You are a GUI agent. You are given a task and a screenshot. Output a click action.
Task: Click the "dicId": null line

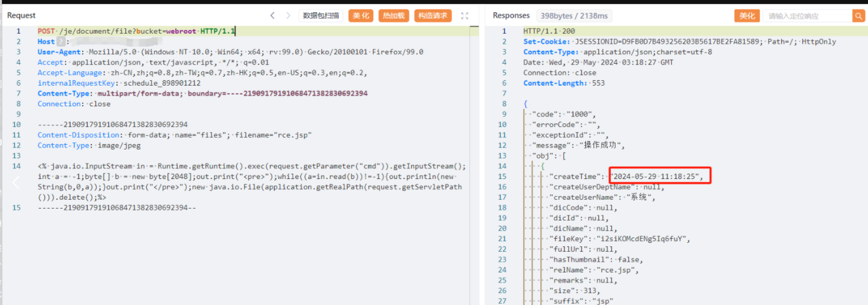click(580, 218)
